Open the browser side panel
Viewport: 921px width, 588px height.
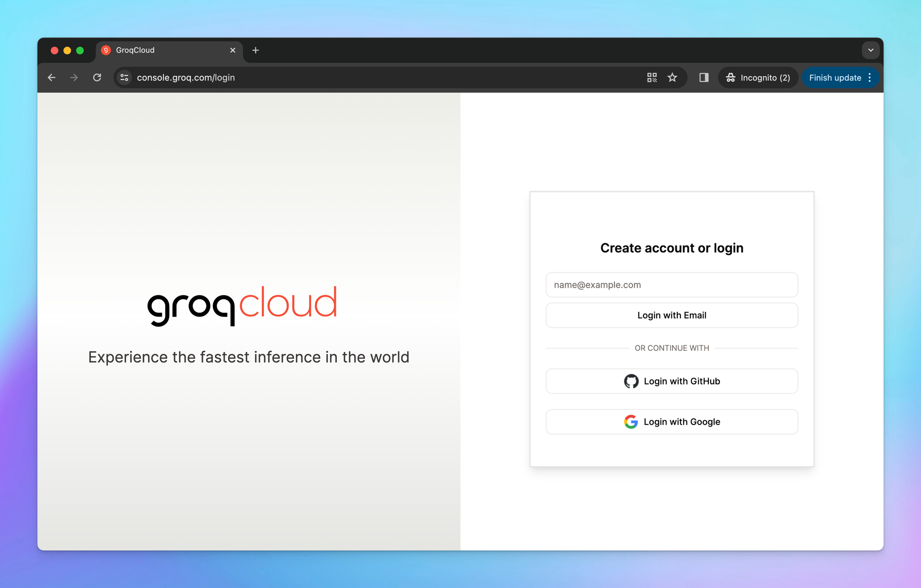pos(704,78)
